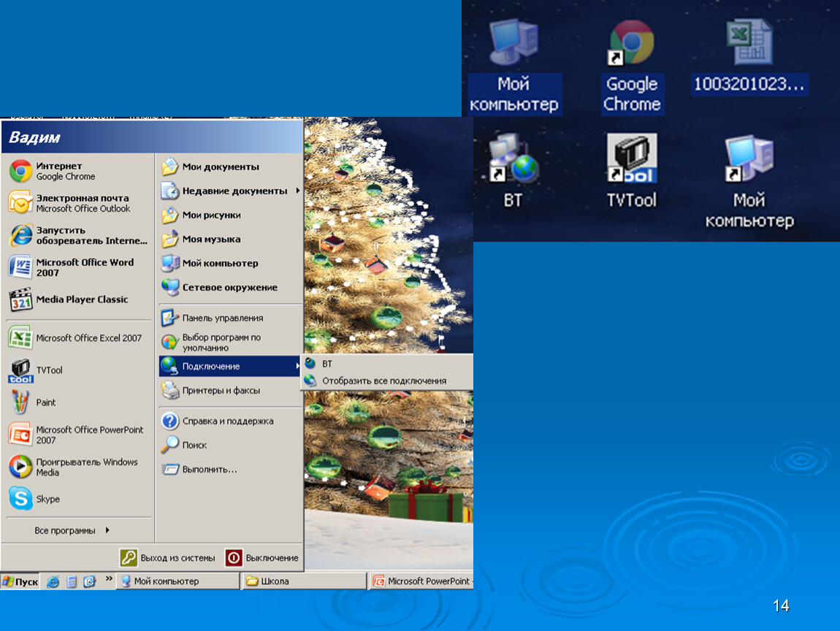
Task: Launch Media Player Classic
Action: tap(78, 299)
